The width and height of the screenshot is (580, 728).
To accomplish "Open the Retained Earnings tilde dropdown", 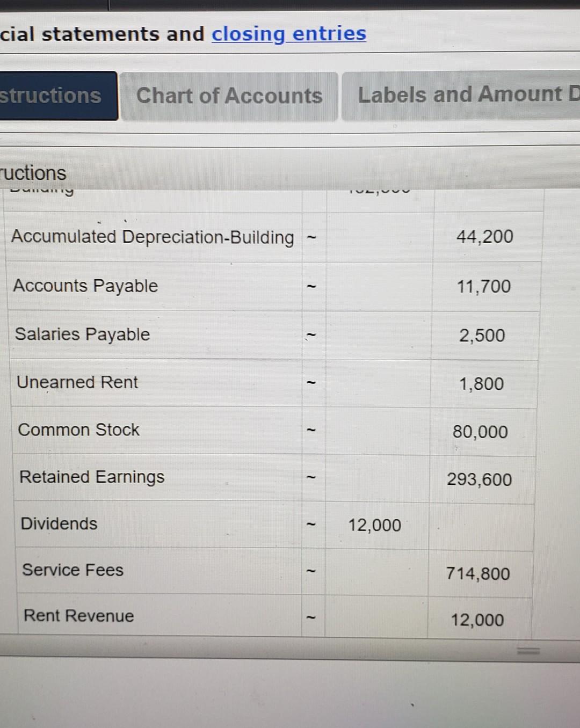I will (x=311, y=477).
